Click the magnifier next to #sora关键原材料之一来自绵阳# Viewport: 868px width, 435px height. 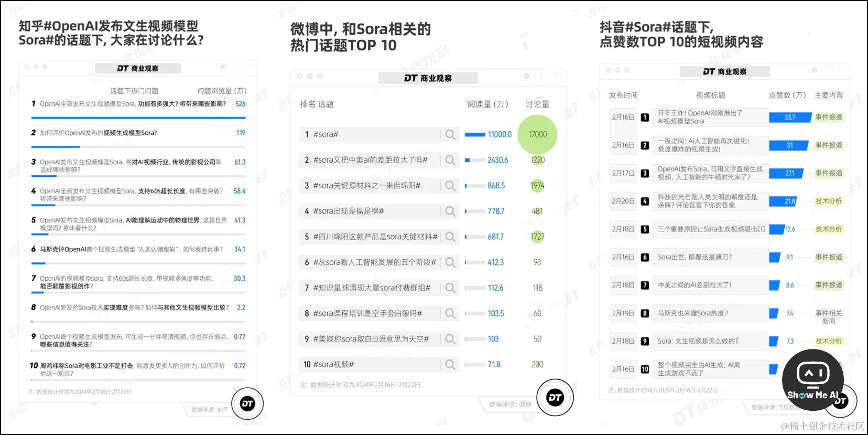click(450, 186)
